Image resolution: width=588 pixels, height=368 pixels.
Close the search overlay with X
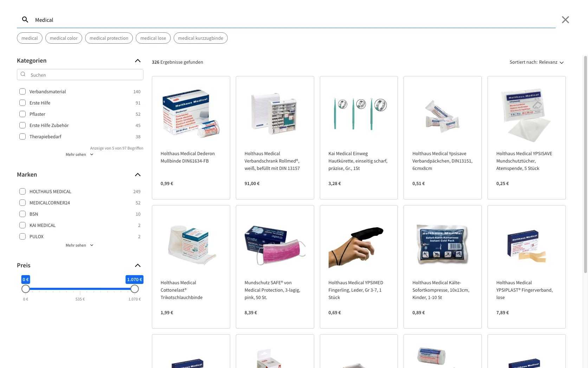[565, 20]
